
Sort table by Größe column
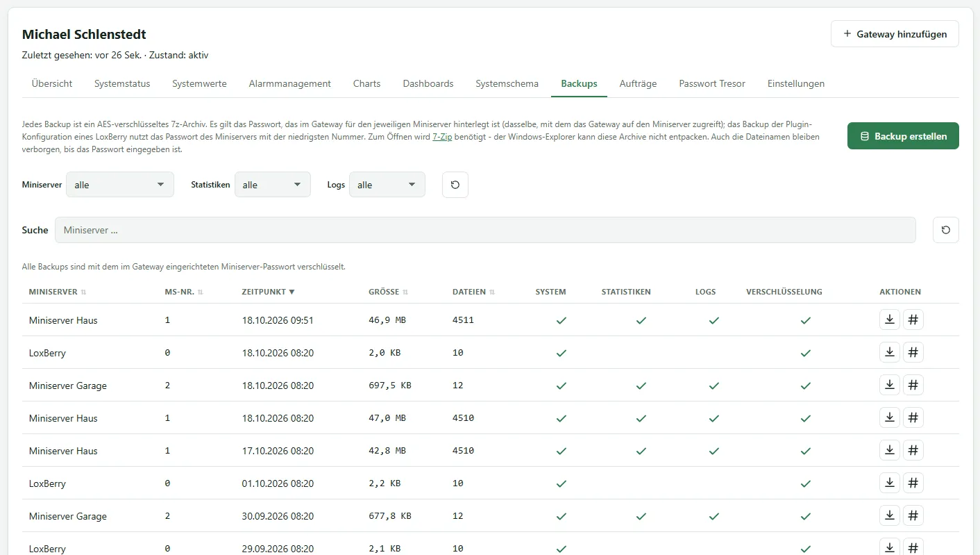pos(389,292)
